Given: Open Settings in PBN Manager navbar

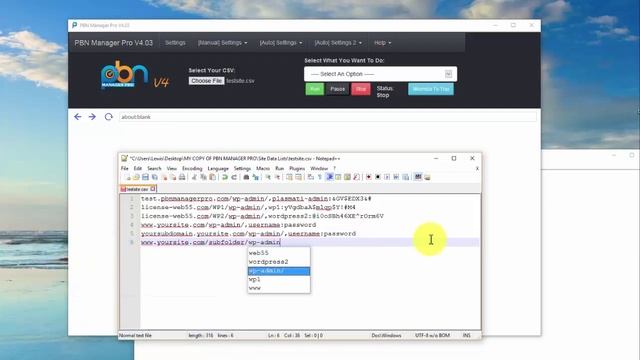Looking at the screenshot, I should pos(175,42).
